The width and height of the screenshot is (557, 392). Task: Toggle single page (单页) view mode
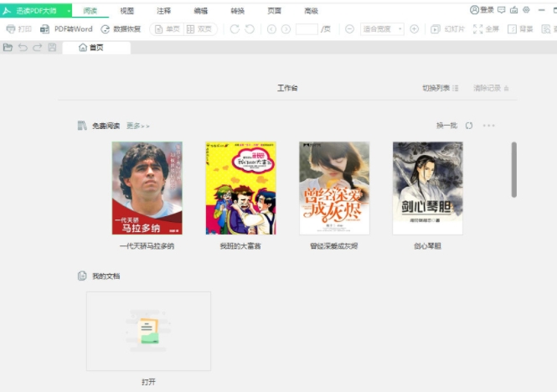pyautogui.click(x=166, y=29)
